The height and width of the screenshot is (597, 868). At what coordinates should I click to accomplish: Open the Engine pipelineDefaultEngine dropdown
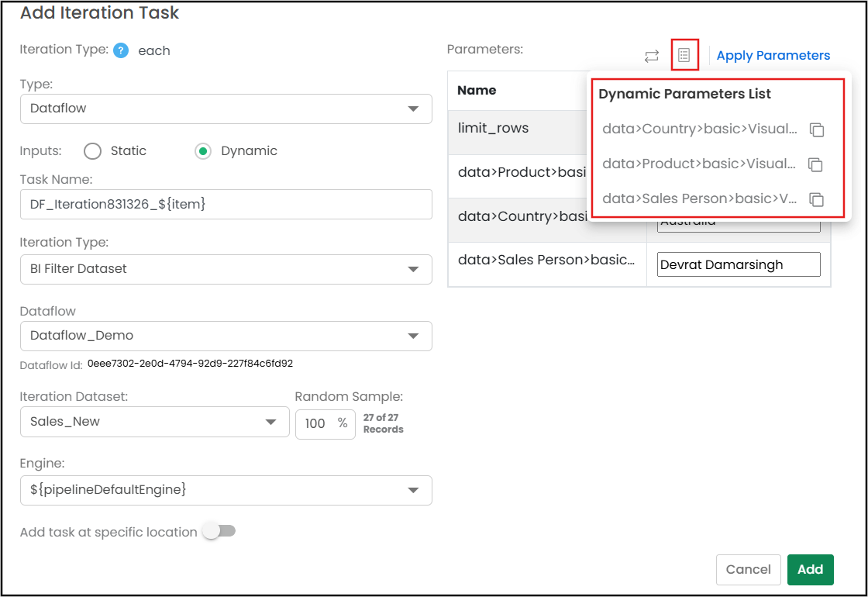pyautogui.click(x=226, y=490)
